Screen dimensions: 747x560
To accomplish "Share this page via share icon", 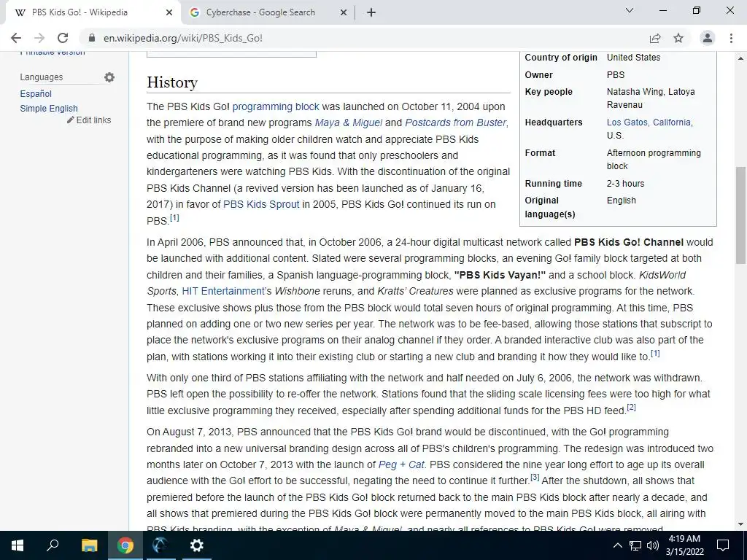I will (x=655, y=38).
